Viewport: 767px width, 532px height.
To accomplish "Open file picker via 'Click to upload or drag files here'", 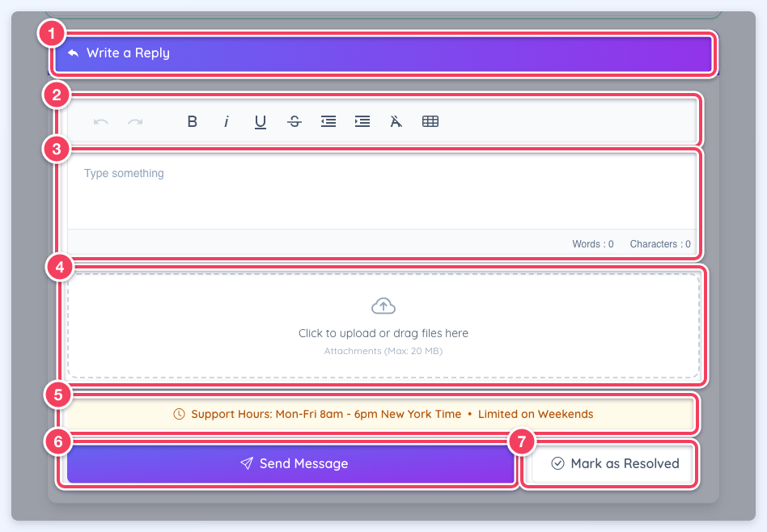I will click(x=383, y=333).
